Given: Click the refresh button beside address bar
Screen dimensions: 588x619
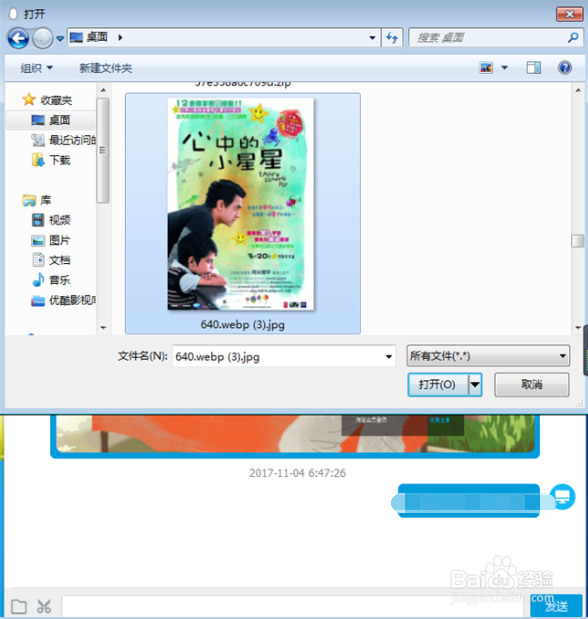Looking at the screenshot, I should (x=392, y=38).
